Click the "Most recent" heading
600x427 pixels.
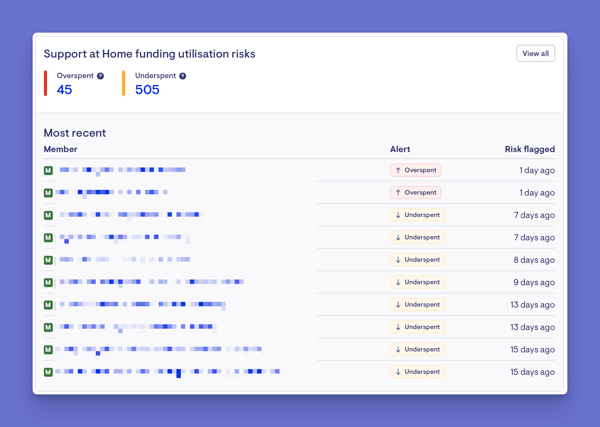click(75, 133)
